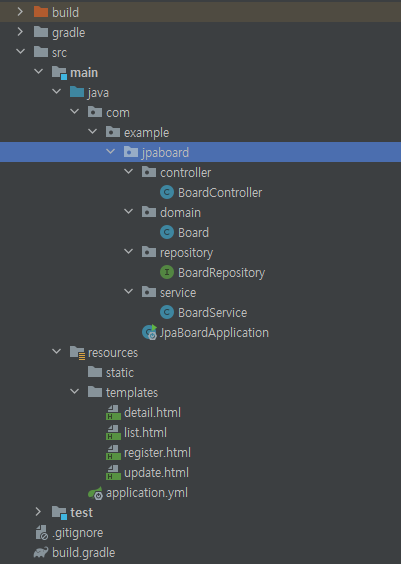Collapse the controller package arrow
The width and height of the screenshot is (401, 564).
pos(128,171)
